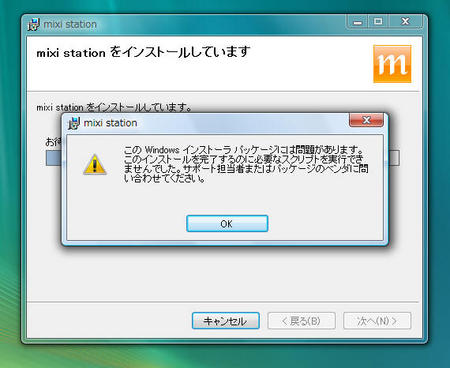Click the installation progress bar

[222, 158]
